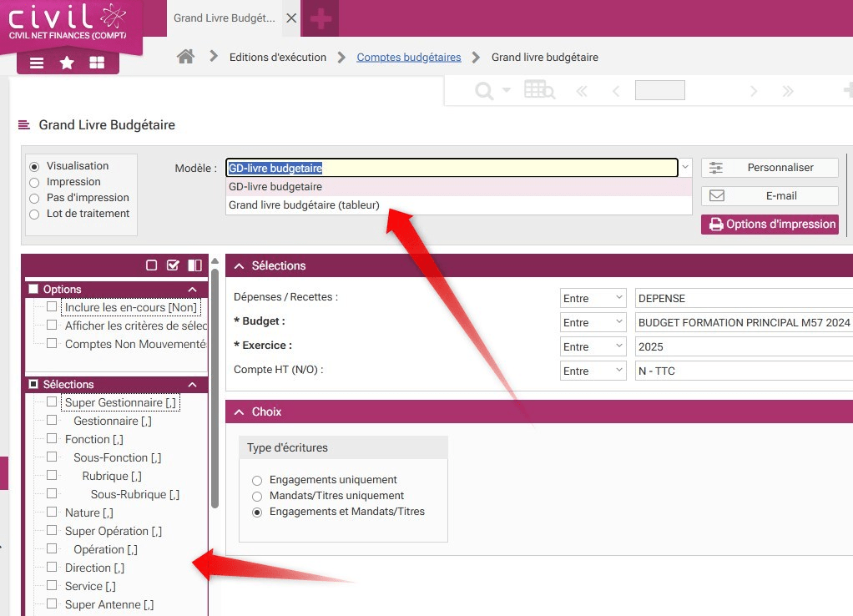Open the hamburger menu icon

click(x=37, y=63)
